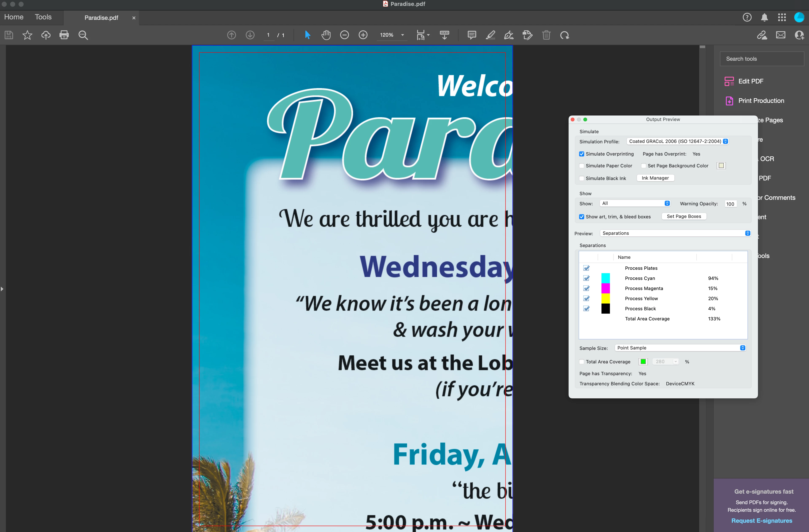Open the Add Comment sticky note tool
Viewport: 809px width, 532px height.
click(472, 35)
